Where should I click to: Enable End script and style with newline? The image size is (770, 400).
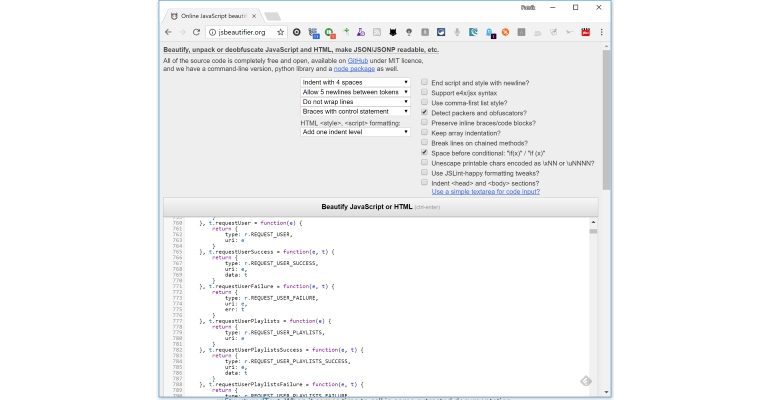click(425, 82)
